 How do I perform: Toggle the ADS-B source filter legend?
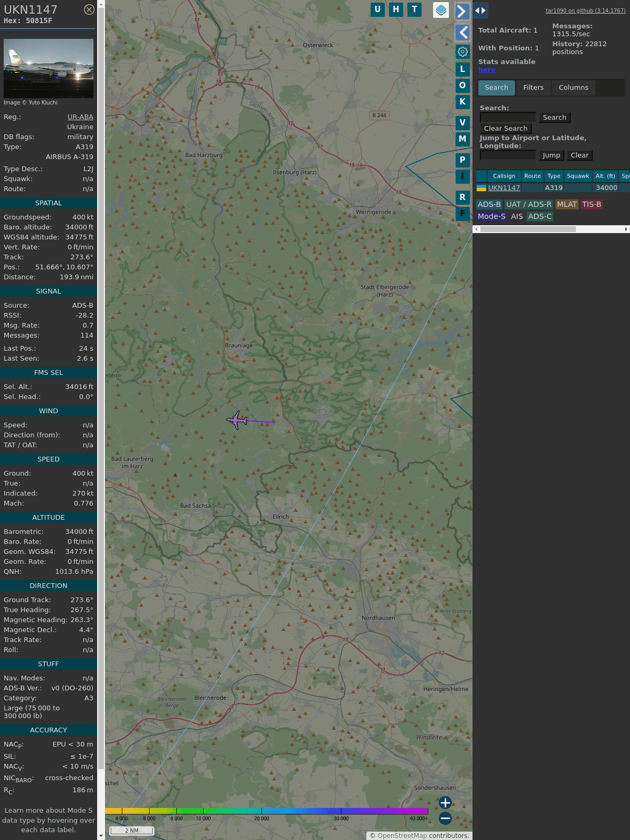pos(489,204)
